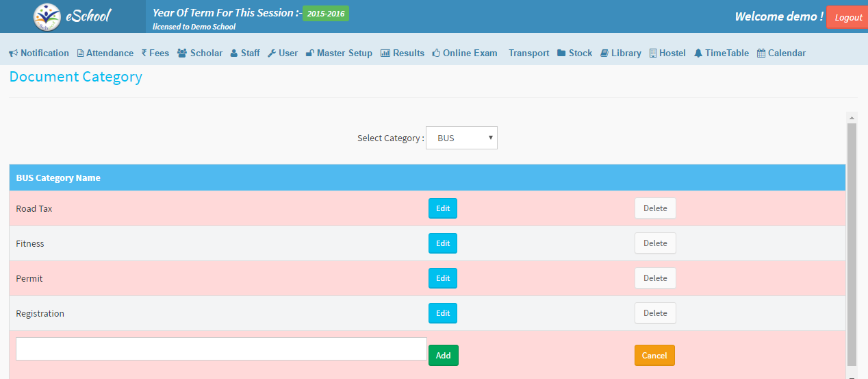This screenshot has height=379, width=868.
Task: Click the Results bar chart icon
Action: point(385,53)
